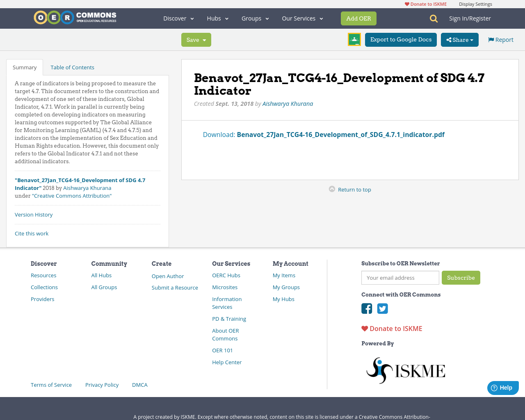
Task: Click the newsletter email address field
Action: [400, 278]
